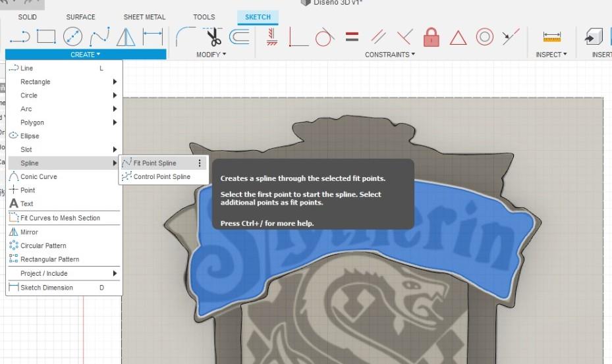This screenshot has height=364, width=612.
Task: Choose Conic Curve menu item
Action: pyautogui.click(x=64, y=176)
